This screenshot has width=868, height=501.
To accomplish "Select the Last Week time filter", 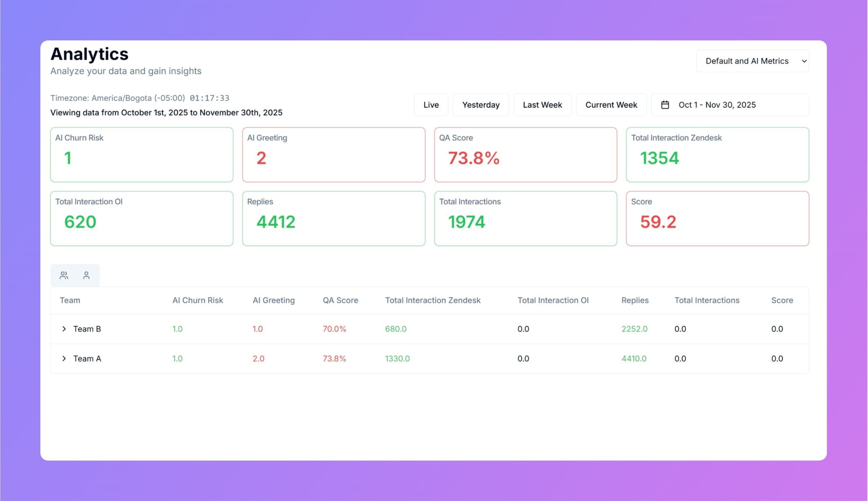I will point(542,105).
